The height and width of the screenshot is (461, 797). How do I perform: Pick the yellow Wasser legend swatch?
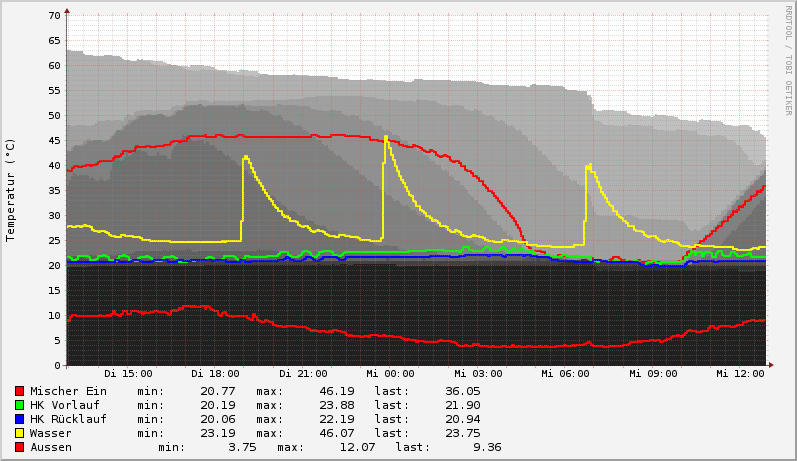pyautogui.click(x=19, y=433)
